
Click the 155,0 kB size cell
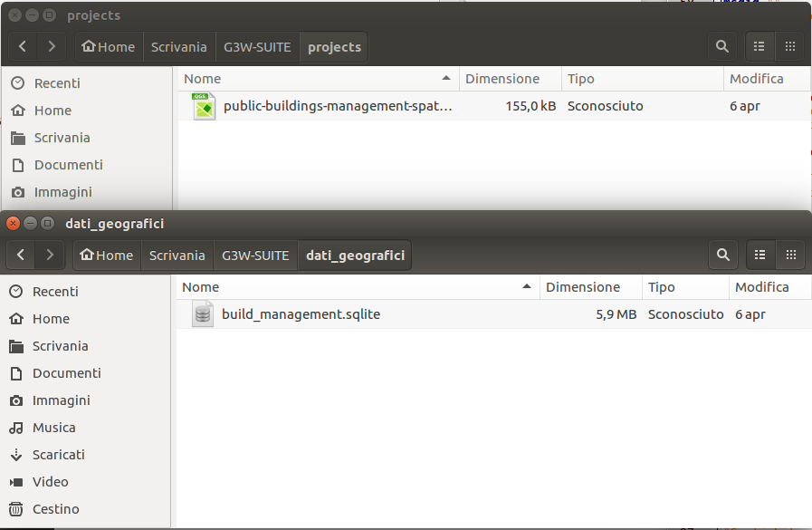point(530,106)
